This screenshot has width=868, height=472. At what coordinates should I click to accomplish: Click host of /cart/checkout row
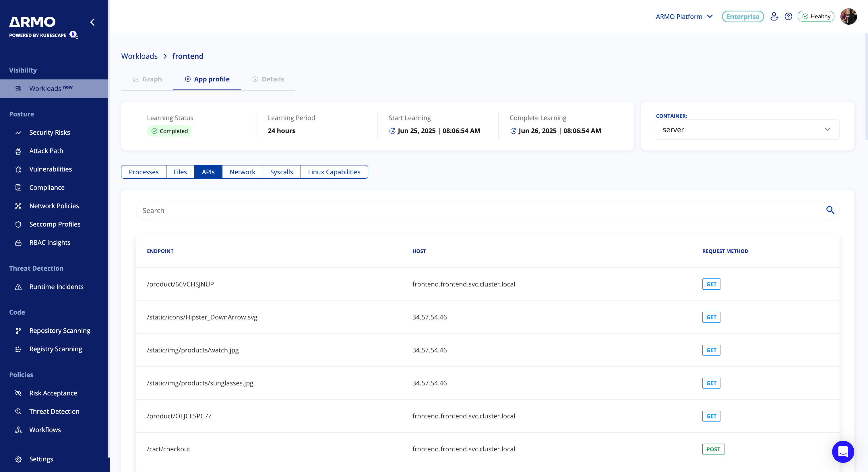[464, 449]
